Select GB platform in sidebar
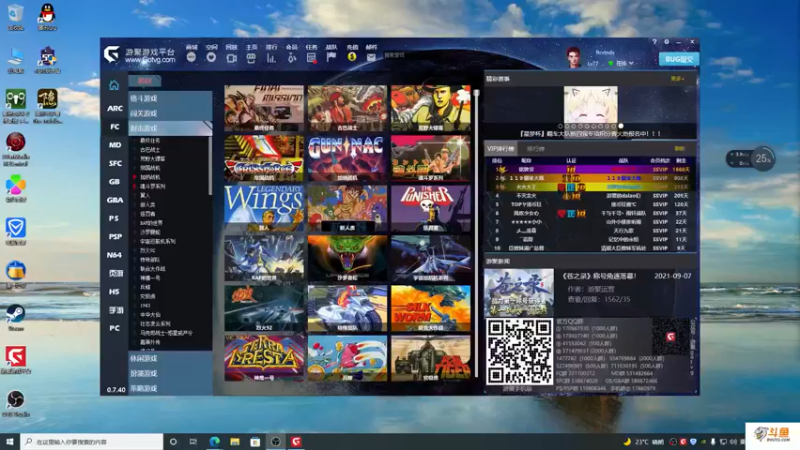The width and height of the screenshot is (800, 450). click(x=114, y=182)
